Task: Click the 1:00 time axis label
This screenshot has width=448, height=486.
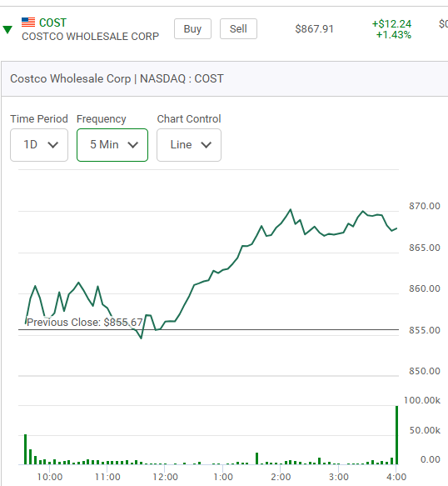Action: coord(223,477)
